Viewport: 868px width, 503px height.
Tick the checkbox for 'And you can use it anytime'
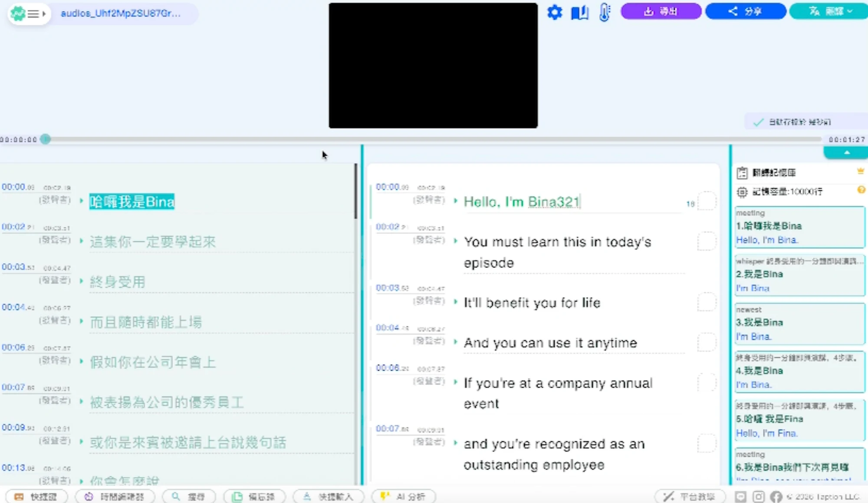(x=707, y=342)
